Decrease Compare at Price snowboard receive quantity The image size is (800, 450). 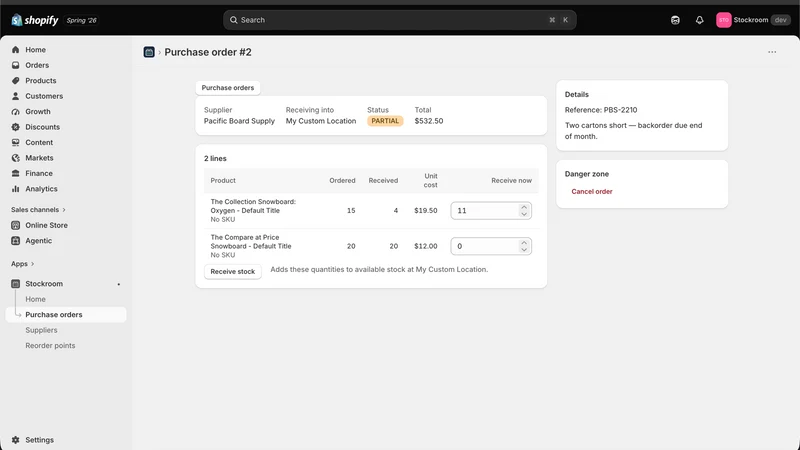point(524,250)
